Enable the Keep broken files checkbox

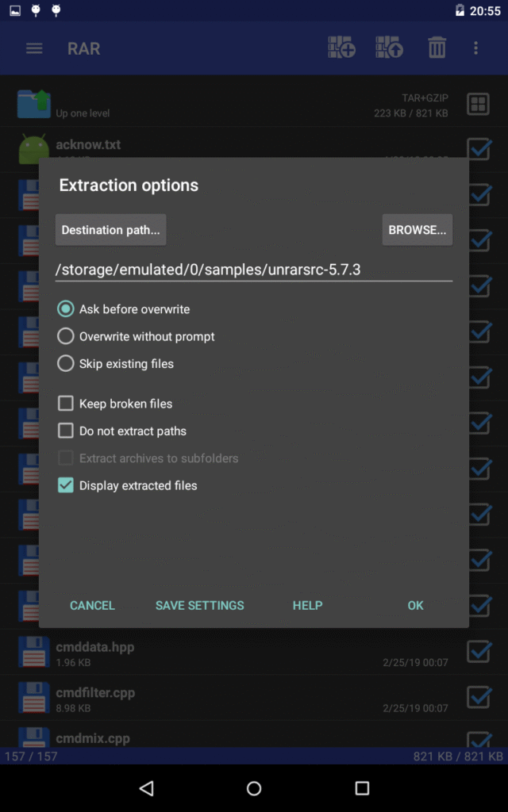(67, 403)
